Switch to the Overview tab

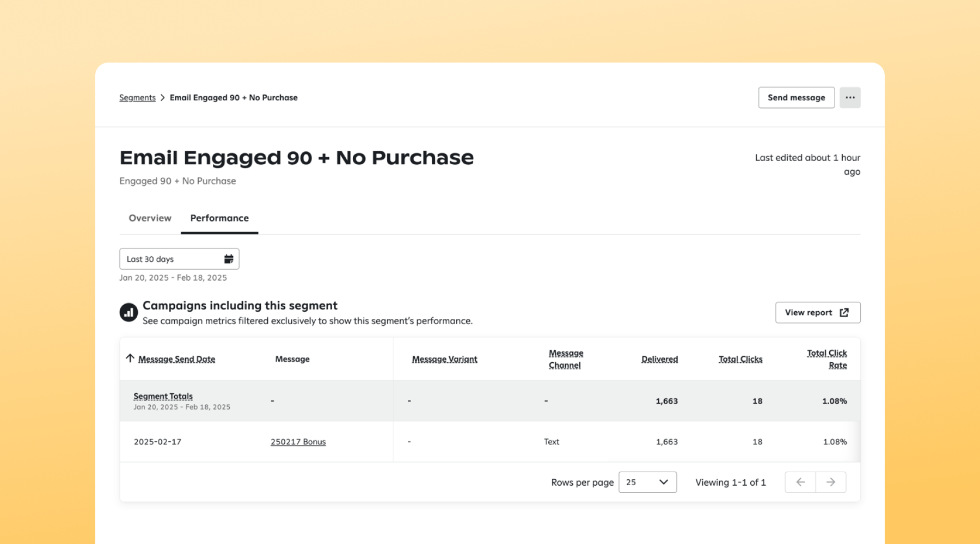coord(150,218)
